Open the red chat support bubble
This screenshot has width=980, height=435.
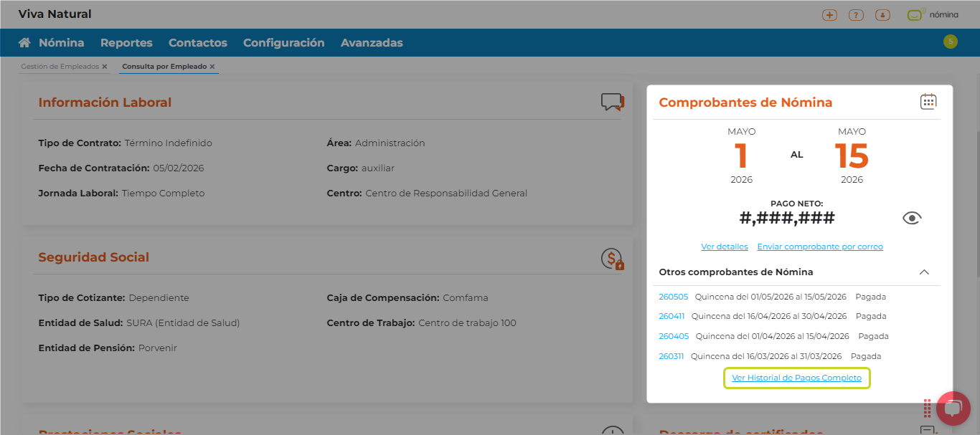[x=953, y=408]
